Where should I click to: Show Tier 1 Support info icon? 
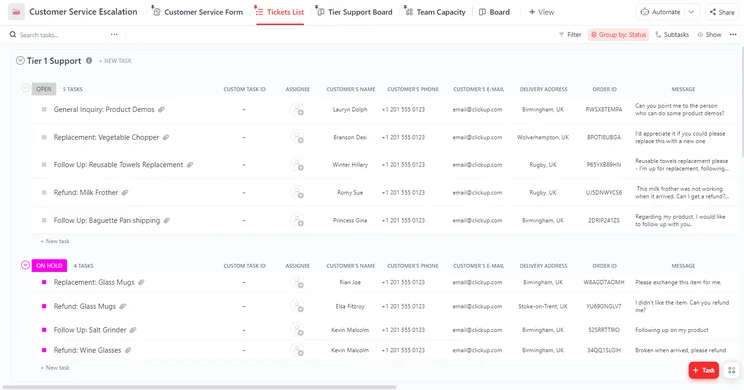89,61
